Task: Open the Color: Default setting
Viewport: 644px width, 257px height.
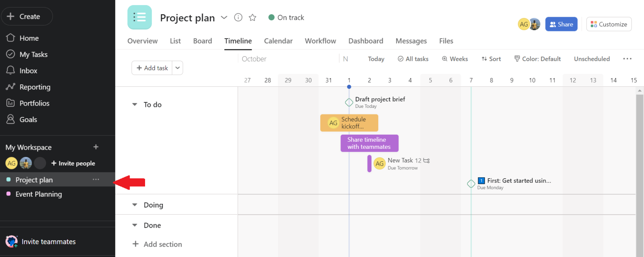Action: pyautogui.click(x=538, y=59)
